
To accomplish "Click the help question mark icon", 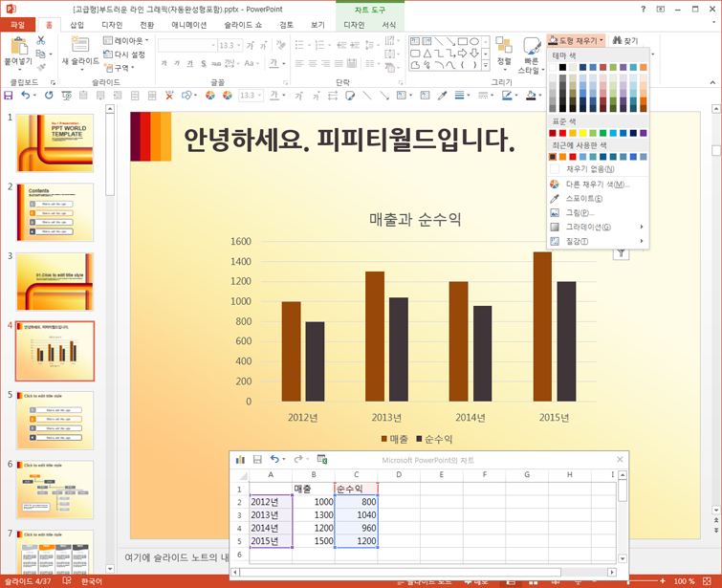I will (x=644, y=9).
